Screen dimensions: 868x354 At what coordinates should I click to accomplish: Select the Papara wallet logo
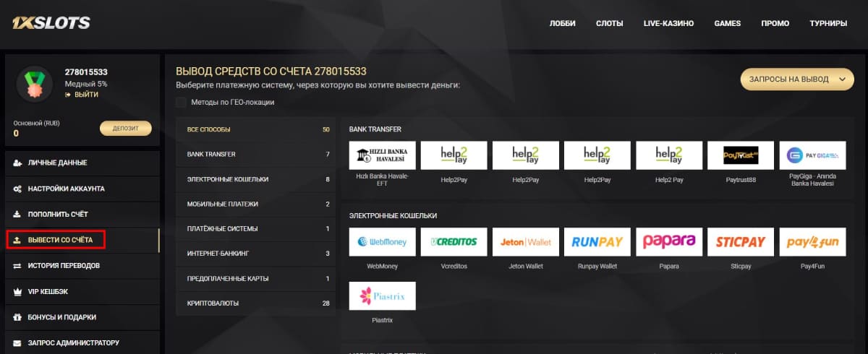(669, 242)
